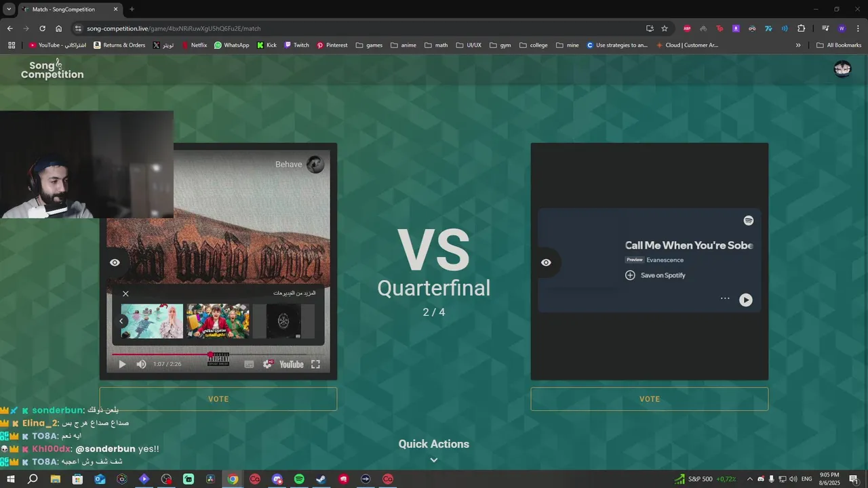
Task: Expand the Quick Actions chevron
Action: tap(434, 460)
